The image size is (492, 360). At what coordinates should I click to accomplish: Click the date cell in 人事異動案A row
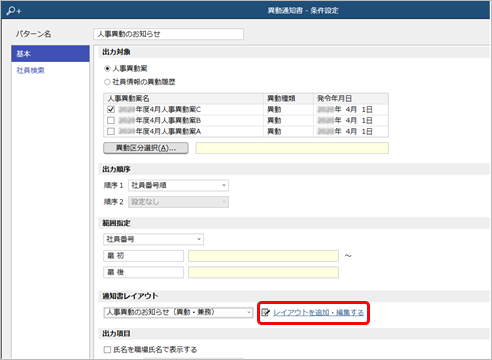pyautogui.click(x=351, y=131)
